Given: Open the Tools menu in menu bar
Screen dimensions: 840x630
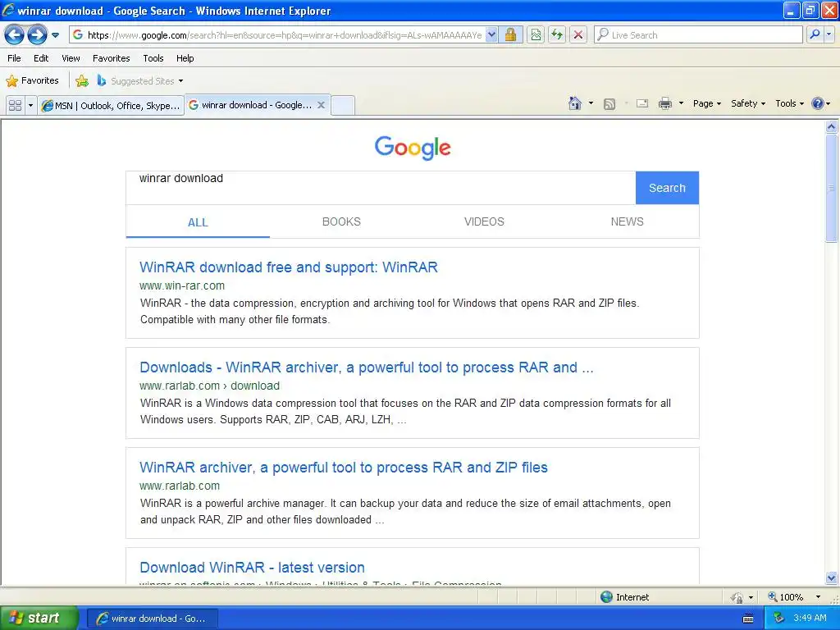Looking at the screenshot, I should pyautogui.click(x=153, y=58).
